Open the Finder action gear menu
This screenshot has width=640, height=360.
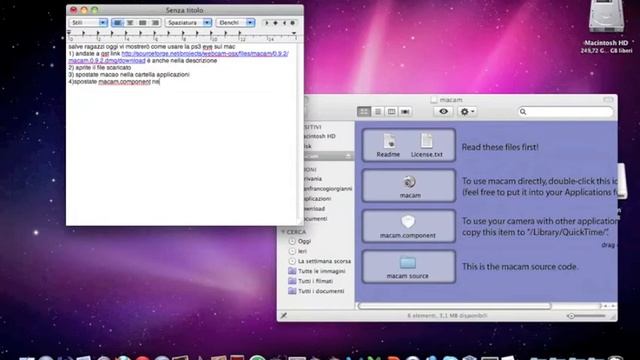click(467, 111)
